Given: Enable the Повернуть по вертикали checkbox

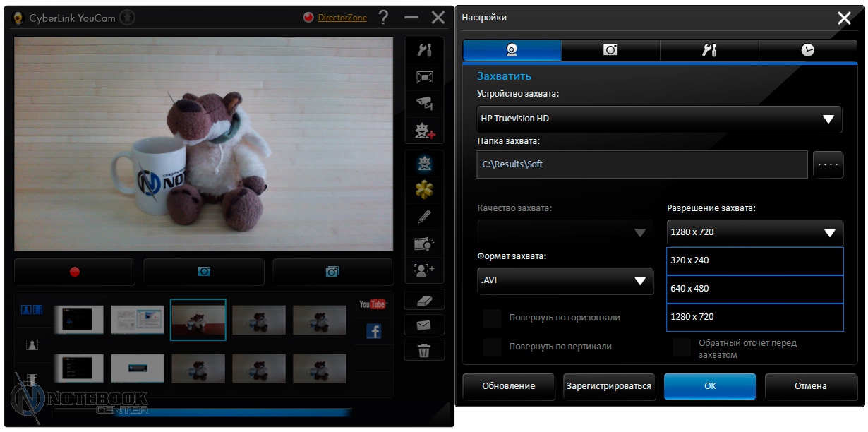Looking at the screenshot, I should pos(492,347).
